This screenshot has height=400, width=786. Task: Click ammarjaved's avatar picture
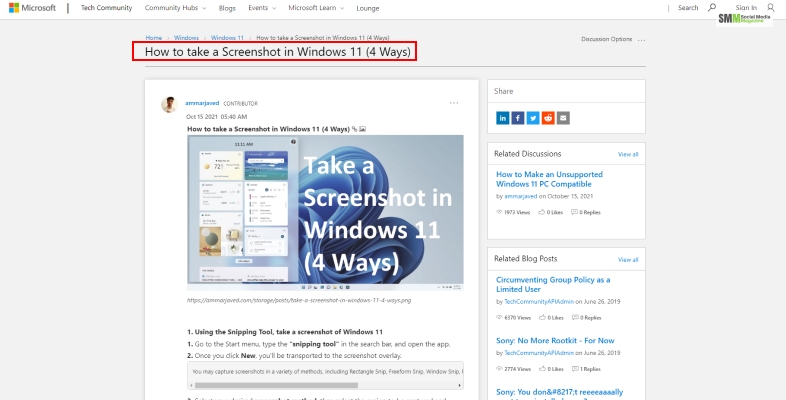click(169, 104)
